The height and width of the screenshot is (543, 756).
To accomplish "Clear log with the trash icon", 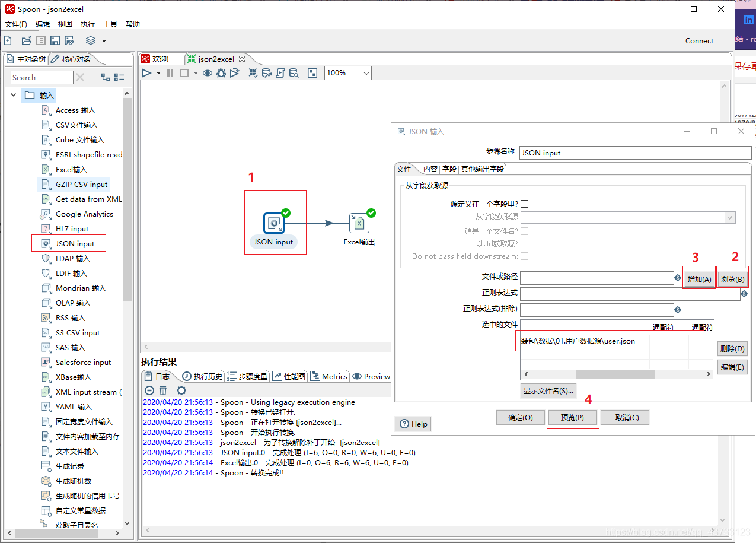I will coord(164,390).
